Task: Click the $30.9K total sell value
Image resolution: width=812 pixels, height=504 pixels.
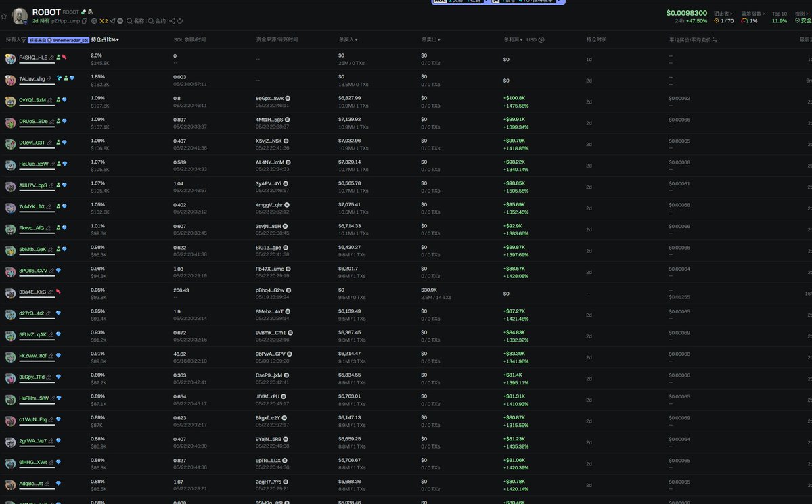Action: click(x=429, y=290)
